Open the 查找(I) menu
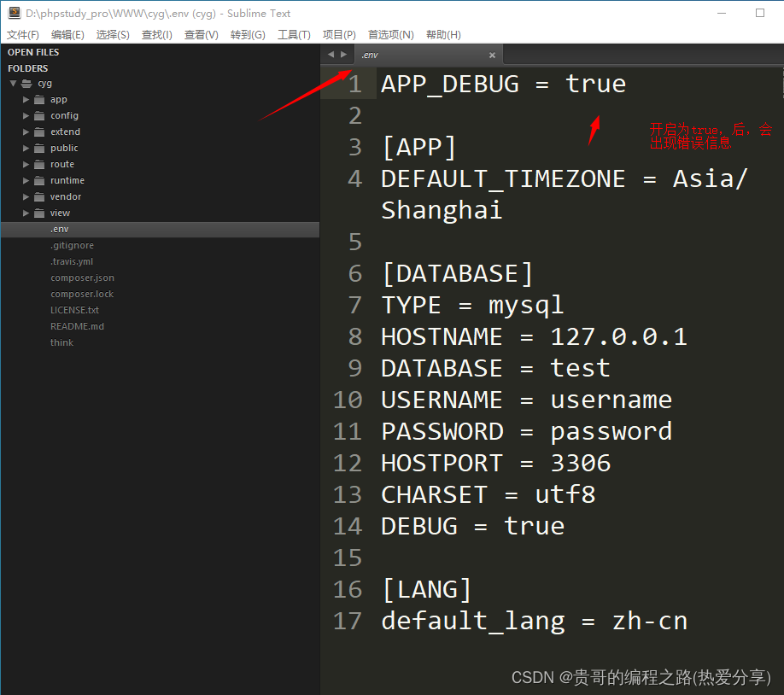The width and height of the screenshot is (784, 695). coord(157,34)
